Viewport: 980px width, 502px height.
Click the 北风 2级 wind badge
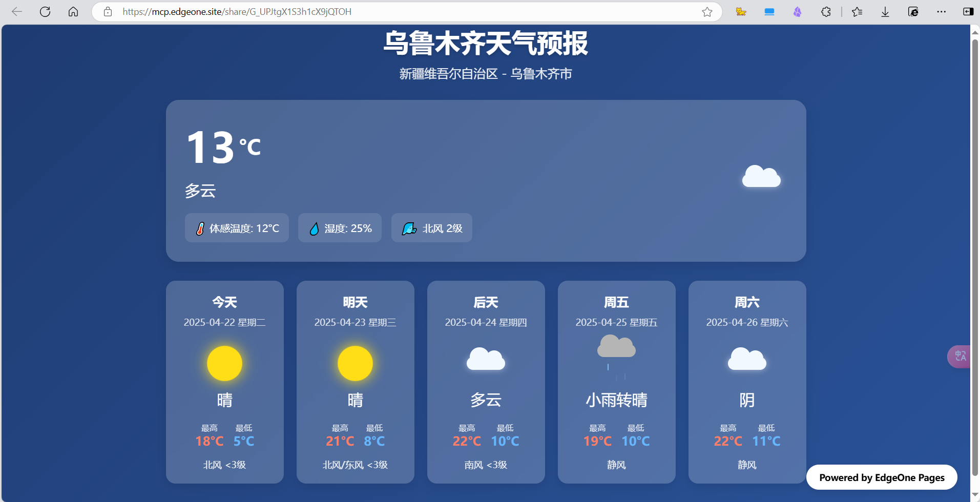(432, 228)
